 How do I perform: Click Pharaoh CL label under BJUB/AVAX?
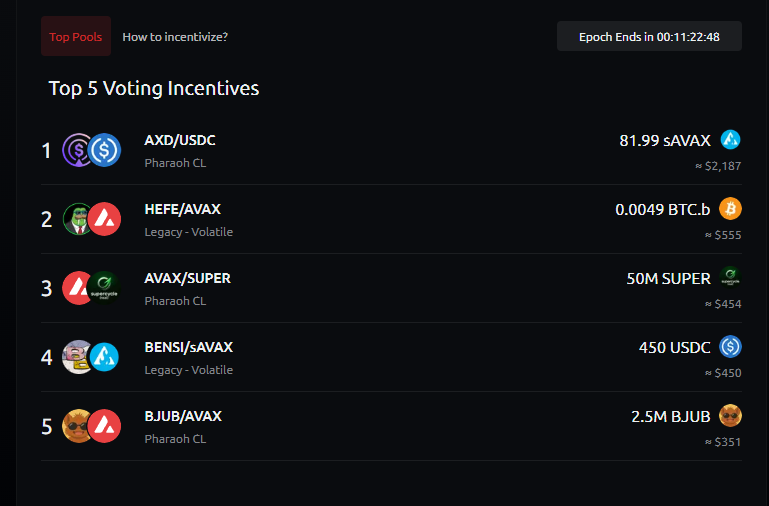(x=175, y=439)
